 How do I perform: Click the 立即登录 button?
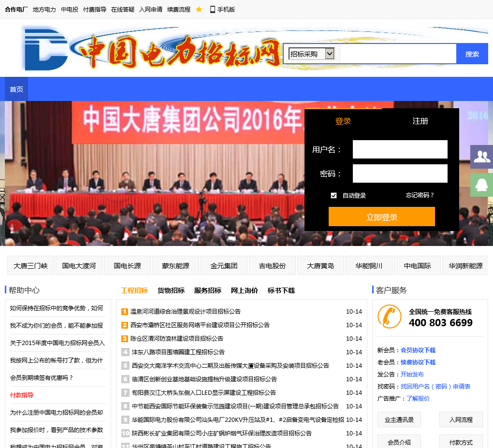[x=382, y=217]
